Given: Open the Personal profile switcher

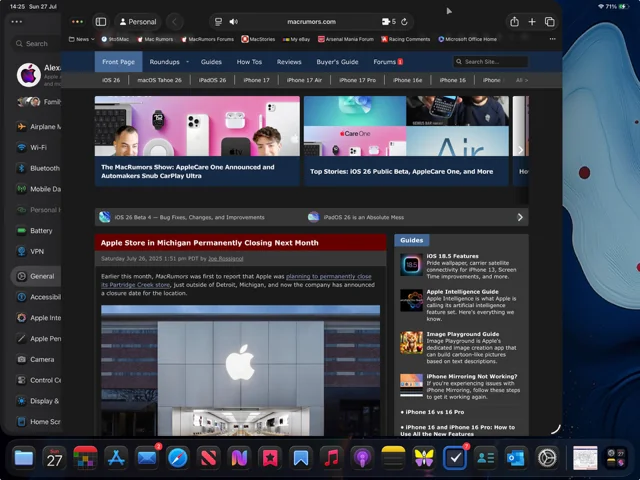Looking at the screenshot, I should pyautogui.click(x=138, y=22).
